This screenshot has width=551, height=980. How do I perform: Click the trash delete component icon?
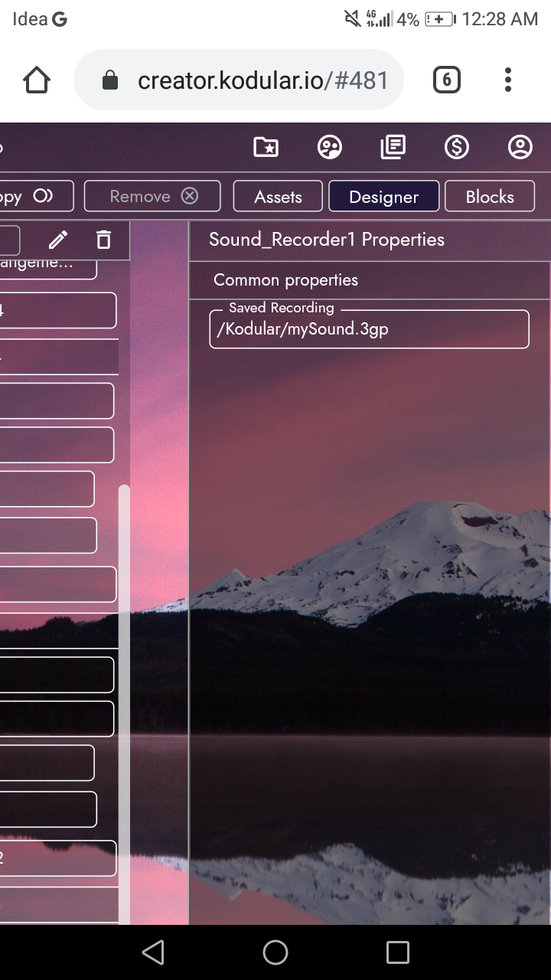(x=103, y=240)
